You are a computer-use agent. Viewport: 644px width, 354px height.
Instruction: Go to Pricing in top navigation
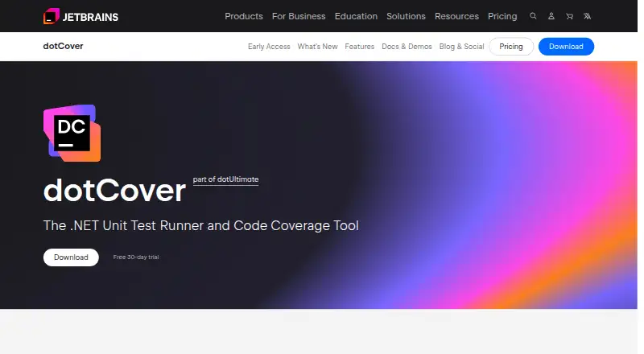502,16
